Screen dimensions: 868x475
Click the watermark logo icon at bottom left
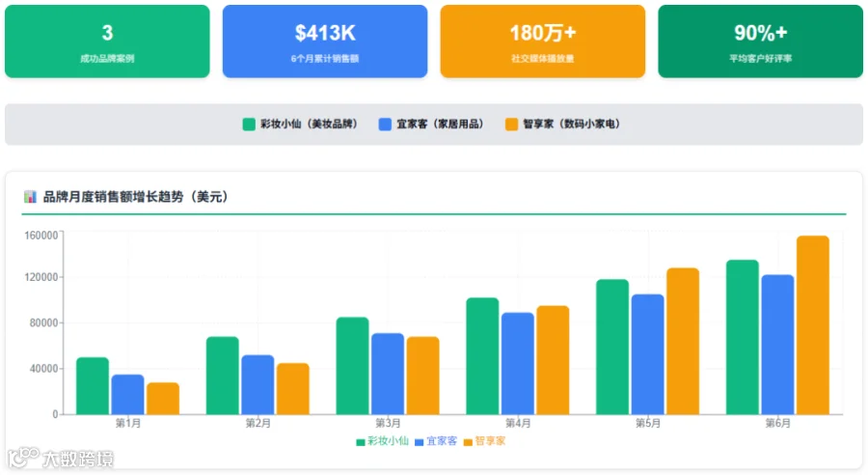point(23,458)
